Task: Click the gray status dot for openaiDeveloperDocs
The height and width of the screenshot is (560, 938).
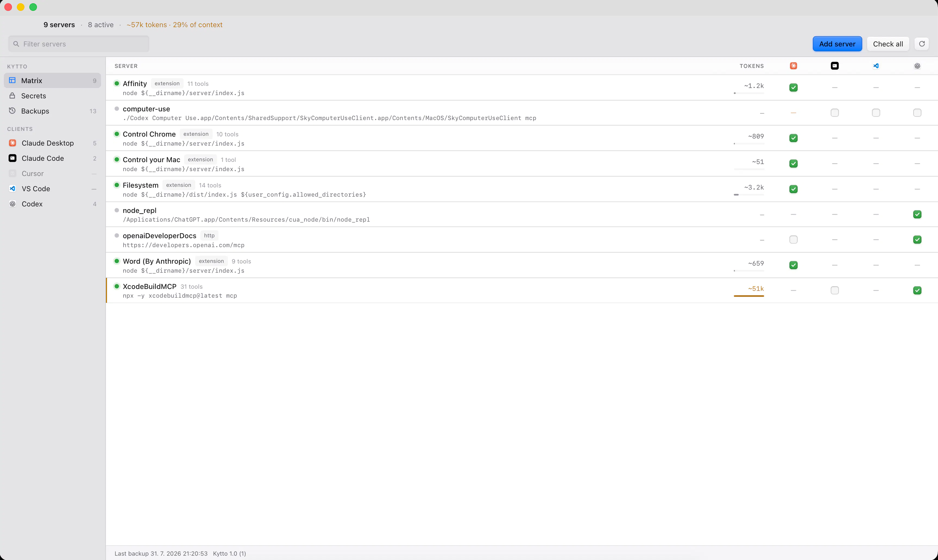Action: (x=117, y=235)
